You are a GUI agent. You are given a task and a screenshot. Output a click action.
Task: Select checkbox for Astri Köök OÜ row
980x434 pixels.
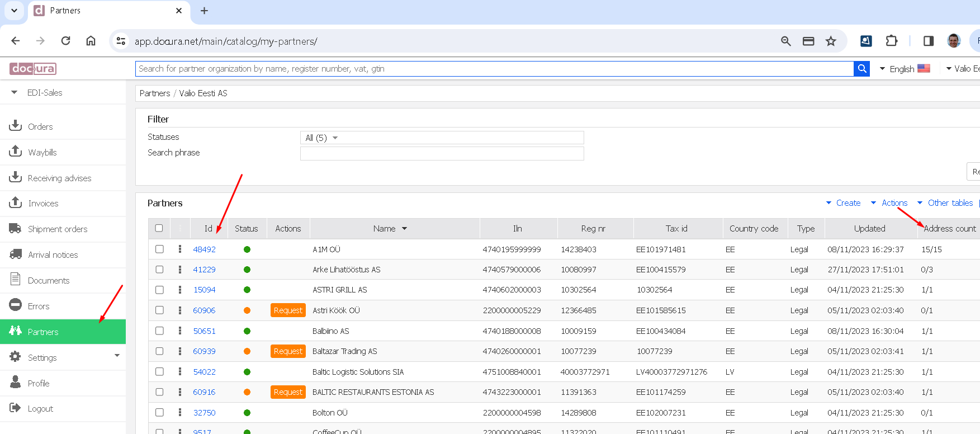pos(159,310)
